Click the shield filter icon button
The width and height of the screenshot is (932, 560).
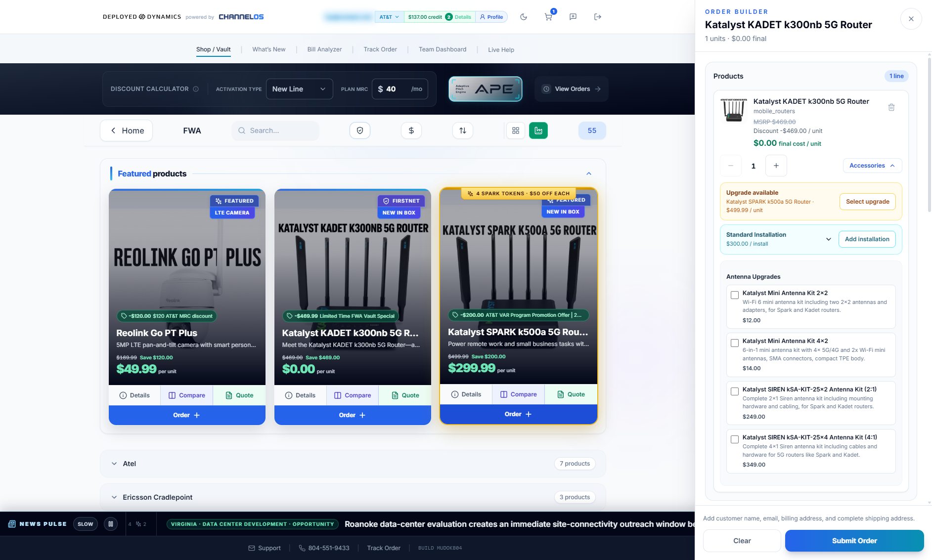[x=360, y=130]
